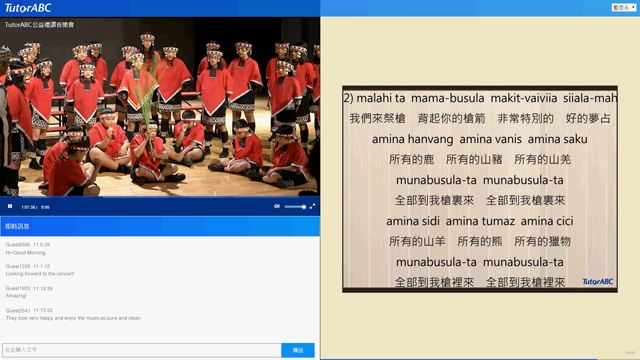Viewport: 640px width, 360px height.
Task: Click the TutorABC watermark on the slide
Action: pyautogui.click(x=598, y=282)
